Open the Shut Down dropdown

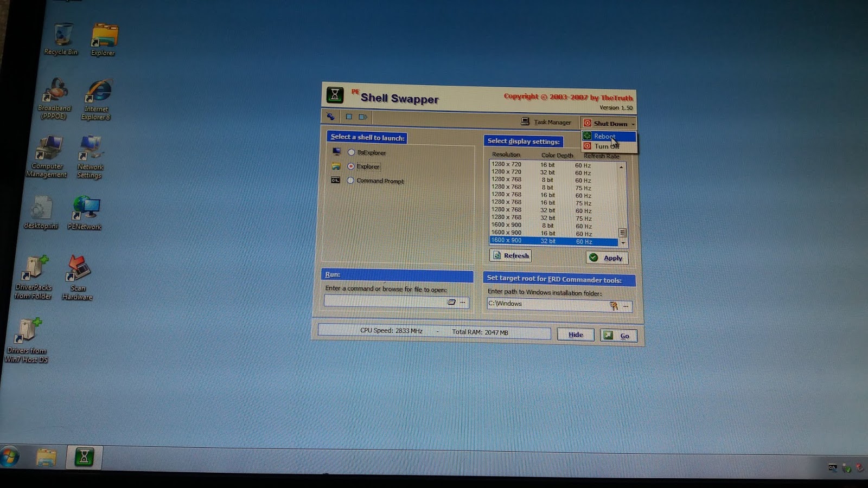(609, 124)
